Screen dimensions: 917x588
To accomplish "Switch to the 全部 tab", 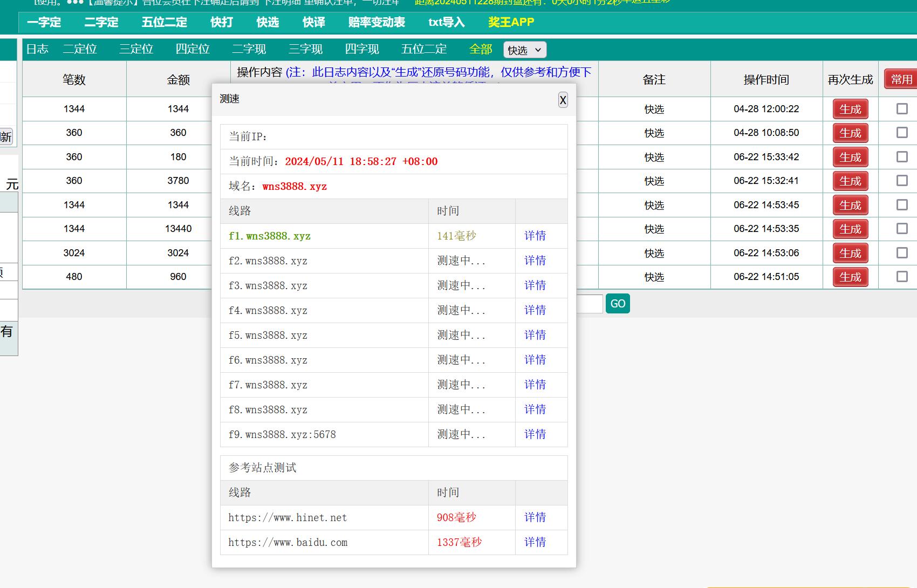I will tap(481, 49).
